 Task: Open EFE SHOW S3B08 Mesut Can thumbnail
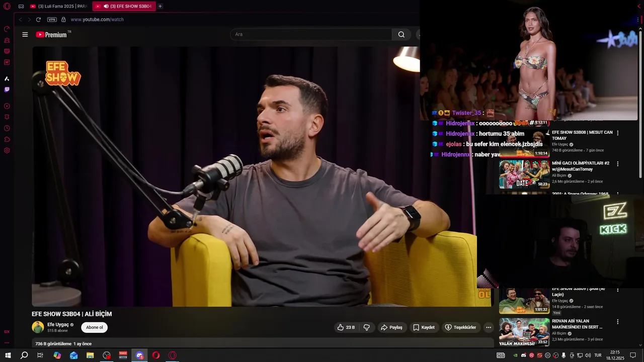(x=524, y=144)
